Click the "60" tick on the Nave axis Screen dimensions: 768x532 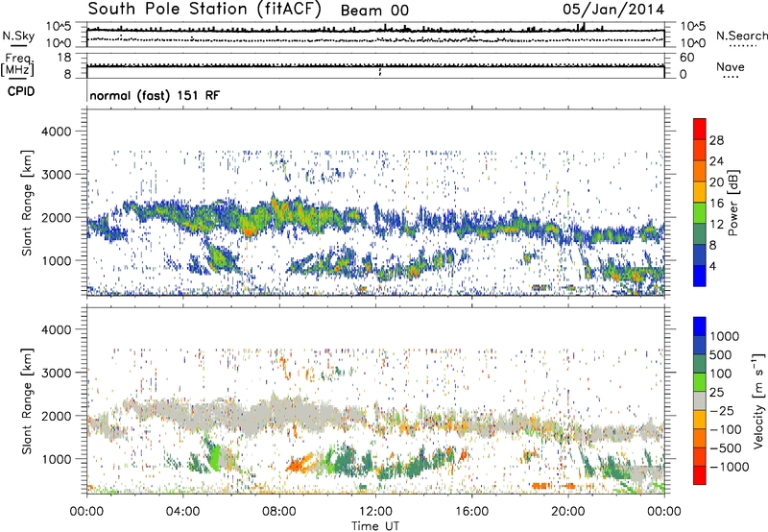coord(686,58)
